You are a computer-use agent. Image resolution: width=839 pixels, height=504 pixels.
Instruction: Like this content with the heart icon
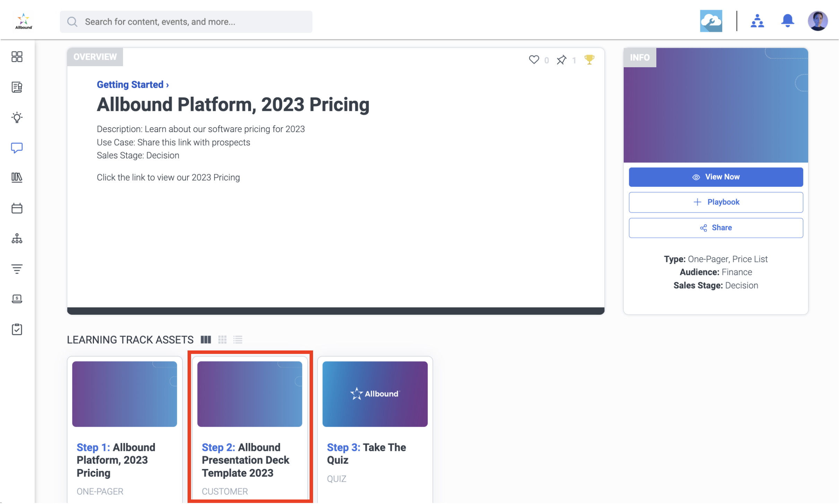(534, 60)
